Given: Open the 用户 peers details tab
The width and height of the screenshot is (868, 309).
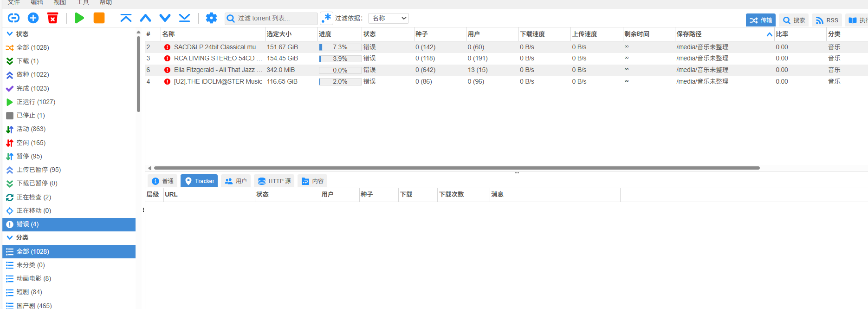Looking at the screenshot, I should point(236,181).
